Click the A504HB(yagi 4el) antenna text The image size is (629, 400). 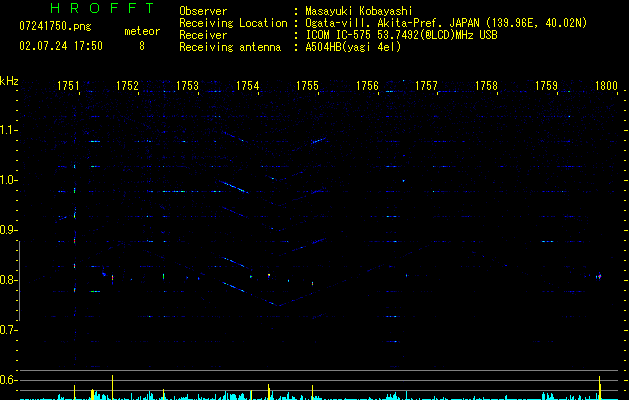coord(353,47)
